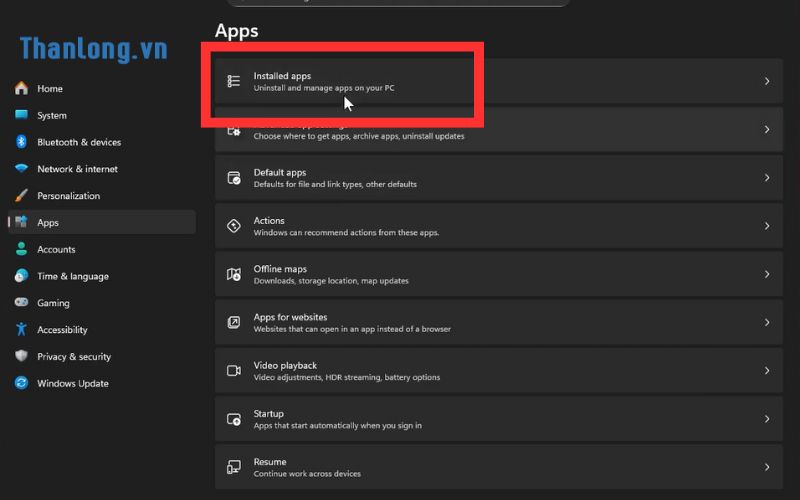Click 'Uninstall and manage apps on your PC' text

(324, 88)
